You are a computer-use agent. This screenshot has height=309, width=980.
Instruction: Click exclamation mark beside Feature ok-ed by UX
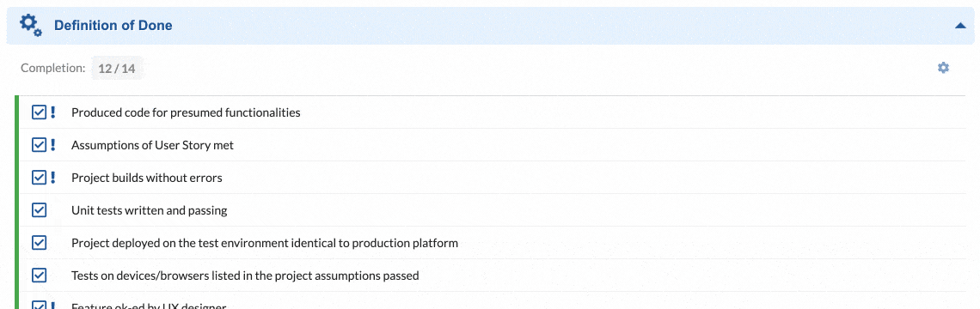[x=53, y=306]
